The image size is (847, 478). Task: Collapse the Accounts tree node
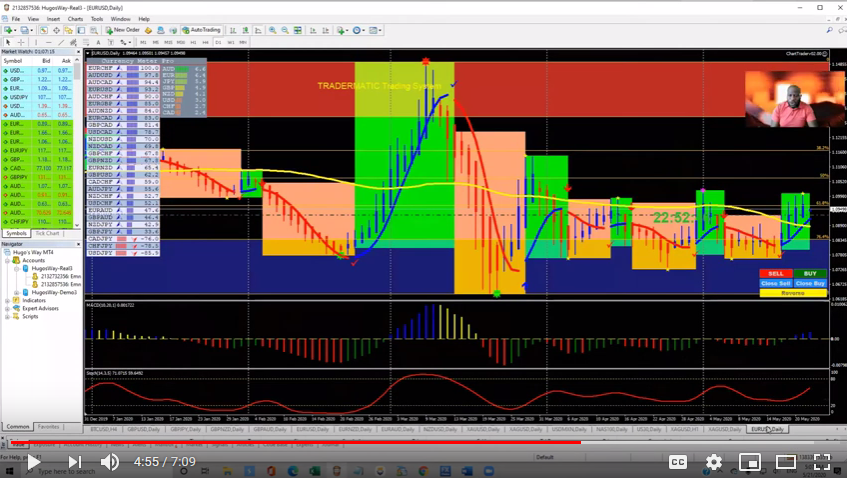(x=8, y=260)
